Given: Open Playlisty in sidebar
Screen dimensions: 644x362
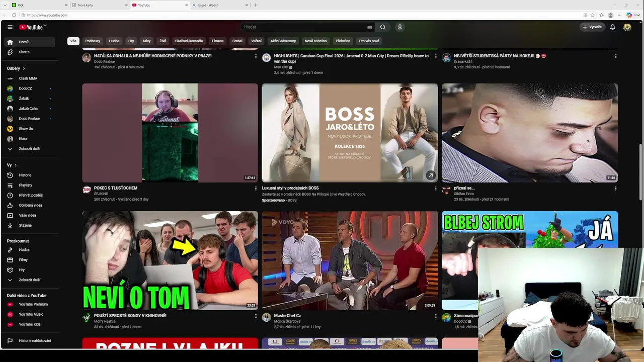Looking at the screenshot, I should pyautogui.click(x=30, y=185).
